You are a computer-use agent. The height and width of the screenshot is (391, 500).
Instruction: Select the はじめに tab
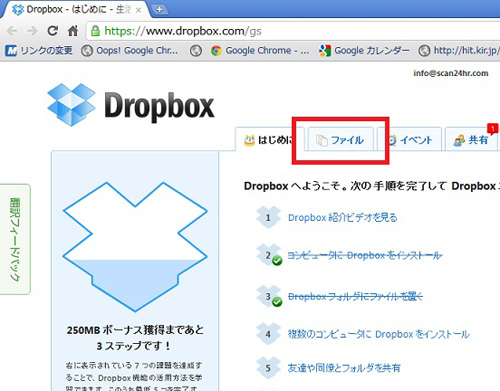269,140
